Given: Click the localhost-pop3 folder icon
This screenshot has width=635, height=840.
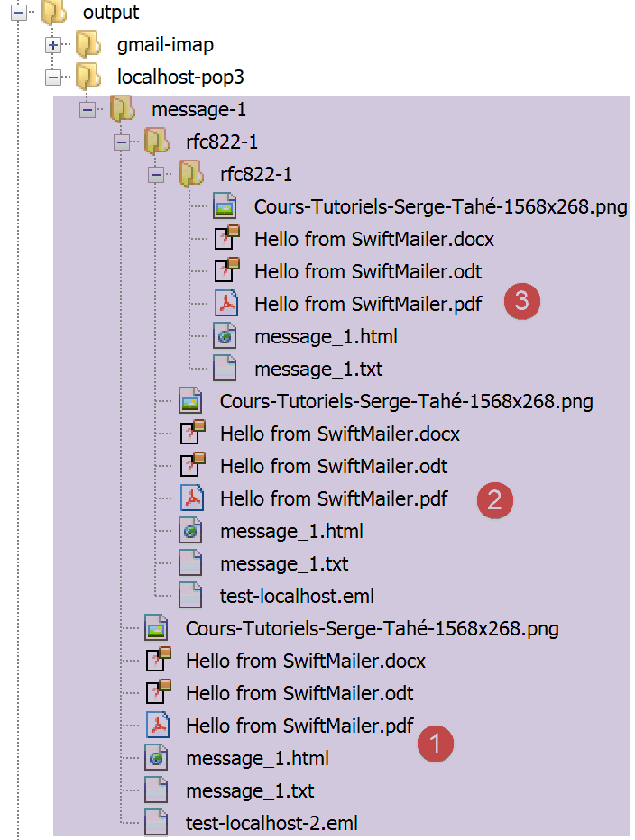Looking at the screenshot, I should [x=88, y=78].
